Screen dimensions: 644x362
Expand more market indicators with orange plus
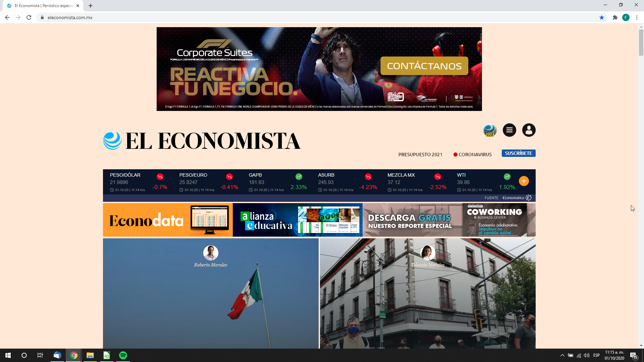524,181
